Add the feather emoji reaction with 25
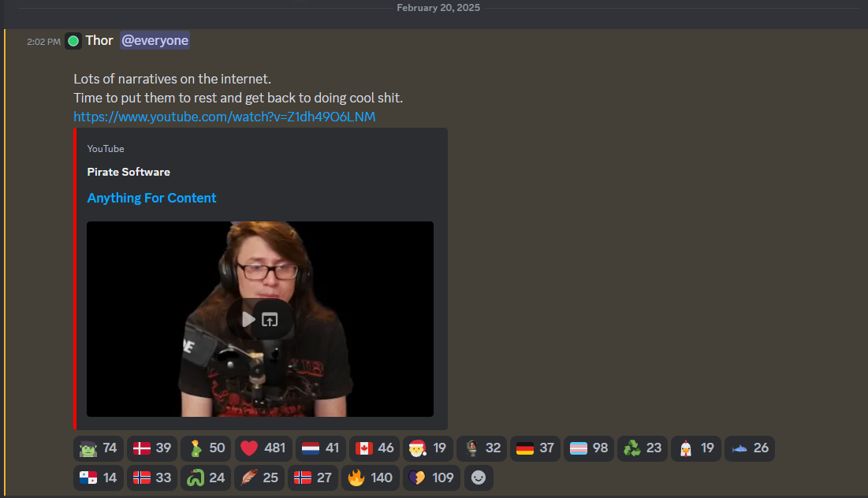 click(x=259, y=478)
